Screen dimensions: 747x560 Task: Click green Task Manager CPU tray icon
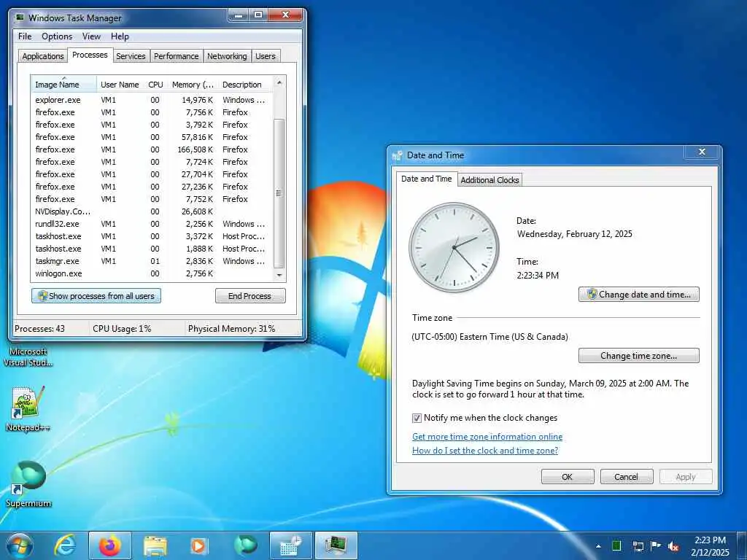coord(616,545)
